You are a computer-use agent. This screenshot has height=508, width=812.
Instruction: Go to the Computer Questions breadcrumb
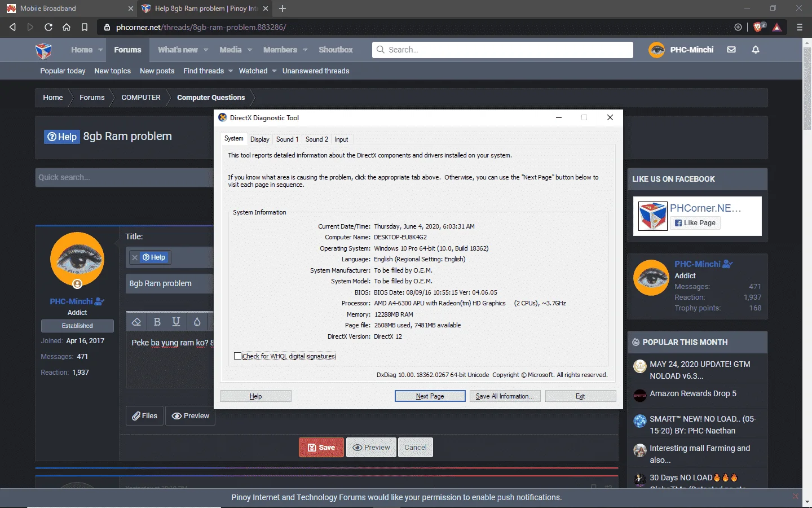(x=211, y=98)
